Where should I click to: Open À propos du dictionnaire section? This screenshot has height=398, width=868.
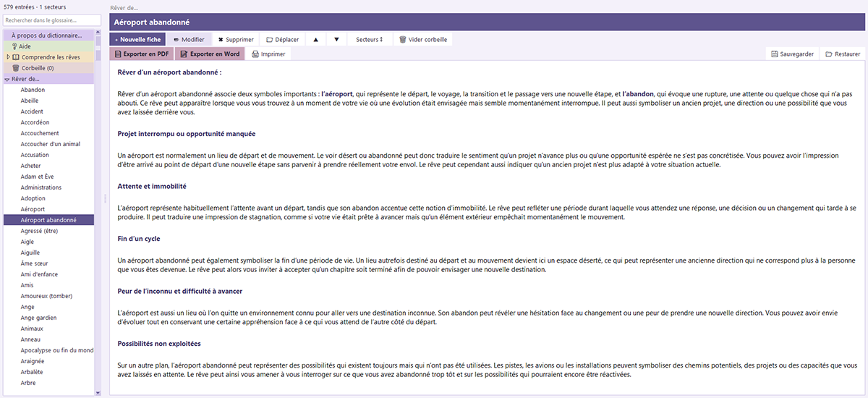[x=48, y=35]
